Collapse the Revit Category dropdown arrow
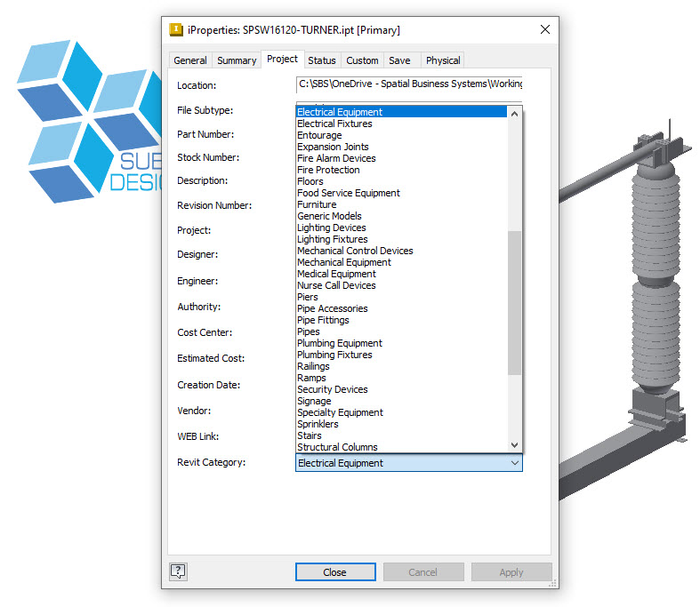Screen dimensions: 700x607 514,463
